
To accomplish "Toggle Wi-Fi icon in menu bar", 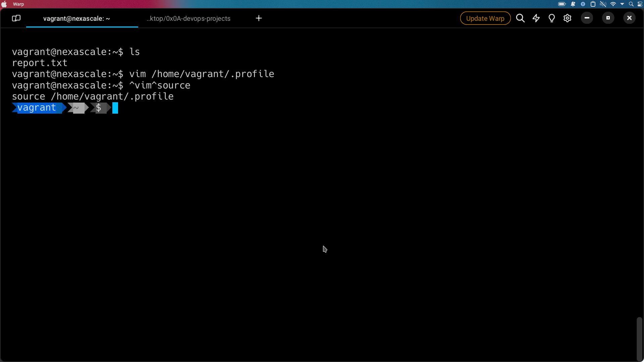I will (613, 4).
